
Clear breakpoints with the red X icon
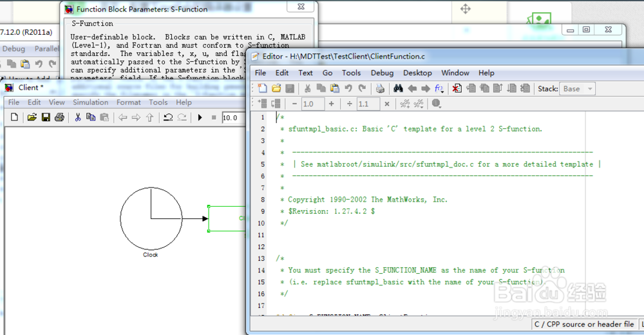pos(457,88)
